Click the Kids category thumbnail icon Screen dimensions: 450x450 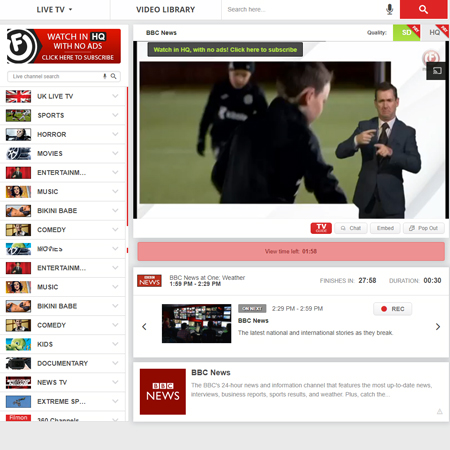pyautogui.click(x=18, y=344)
